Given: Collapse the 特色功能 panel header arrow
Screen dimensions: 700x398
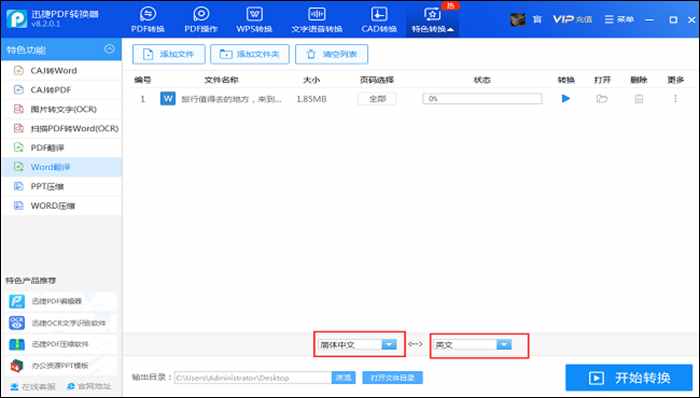Looking at the screenshot, I should click(x=109, y=49).
